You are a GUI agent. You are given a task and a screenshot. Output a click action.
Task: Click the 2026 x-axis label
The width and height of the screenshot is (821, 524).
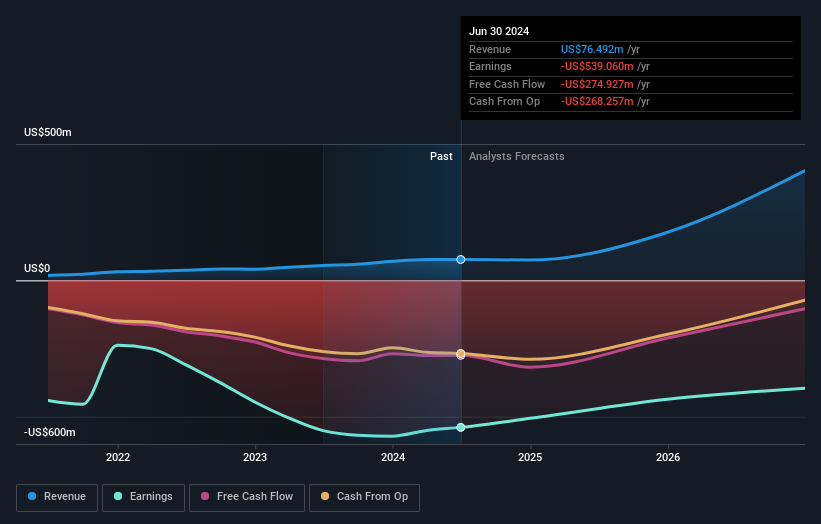(x=668, y=458)
